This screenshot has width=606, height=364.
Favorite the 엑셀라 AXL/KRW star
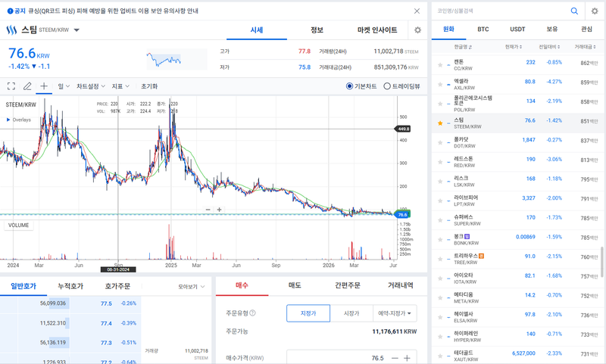(440, 84)
